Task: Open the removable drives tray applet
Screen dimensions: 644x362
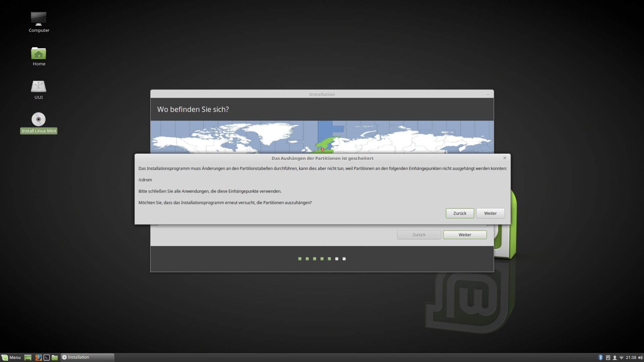Action: point(608,357)
